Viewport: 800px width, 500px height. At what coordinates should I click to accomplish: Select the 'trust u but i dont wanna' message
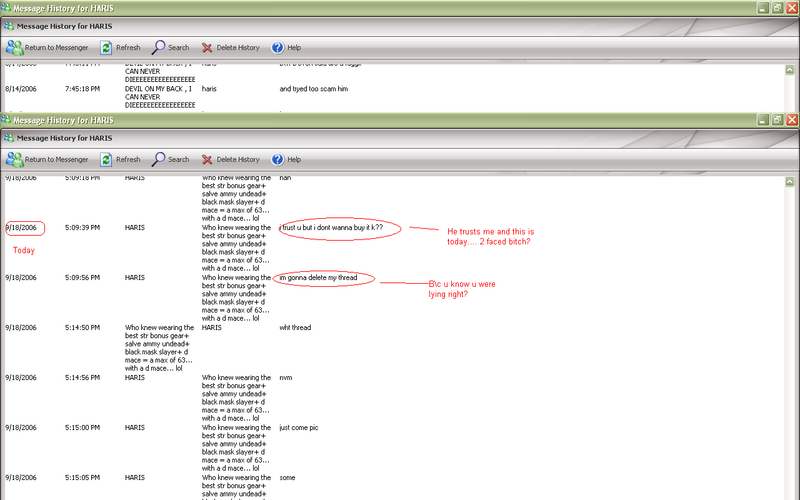(331, 228)
